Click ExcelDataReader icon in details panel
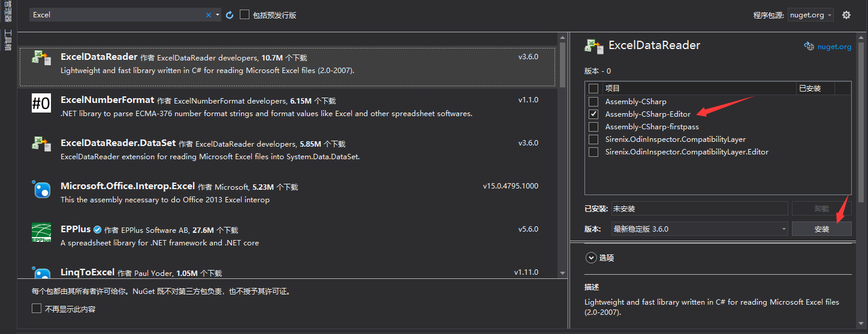This screenshot has height=334, width=868. (594, 46)
